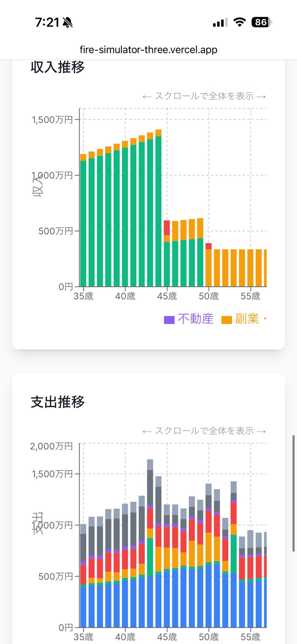This screenshot has width=297, height=644.
Task: Click the 50歳 expense bar
Action: (208, 555)
